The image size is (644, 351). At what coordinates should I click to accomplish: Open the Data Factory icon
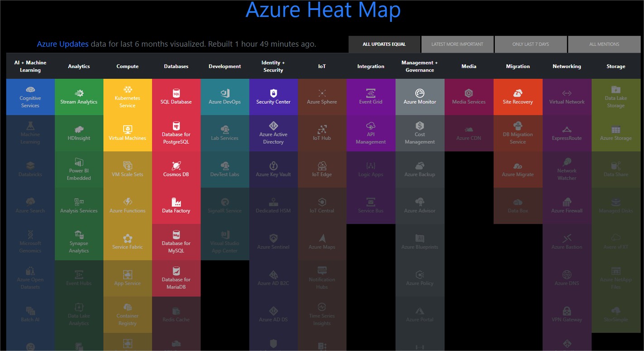[x=176, y=202]
